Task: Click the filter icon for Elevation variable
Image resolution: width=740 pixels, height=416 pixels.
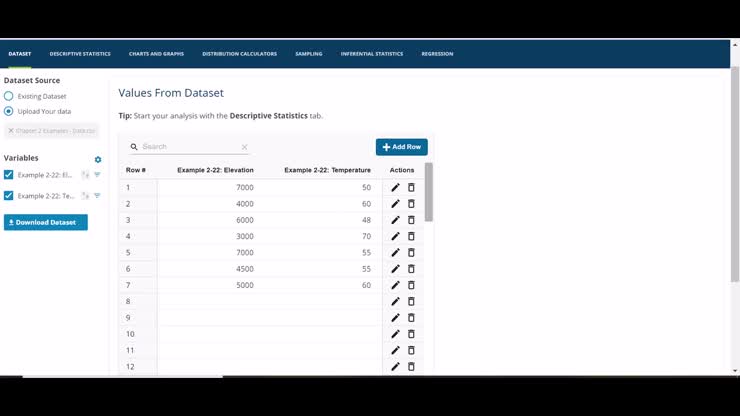Action: pyautogui.click(x=97, y=175)
